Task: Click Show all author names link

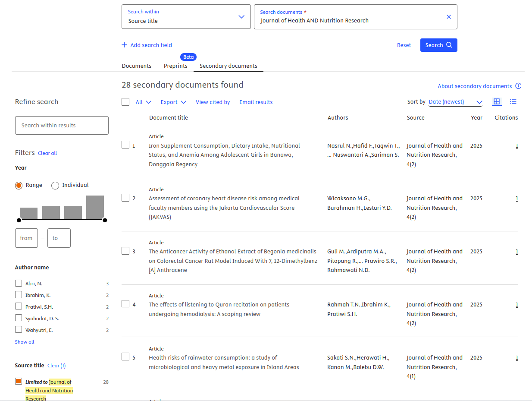Action: pos(25,342)
